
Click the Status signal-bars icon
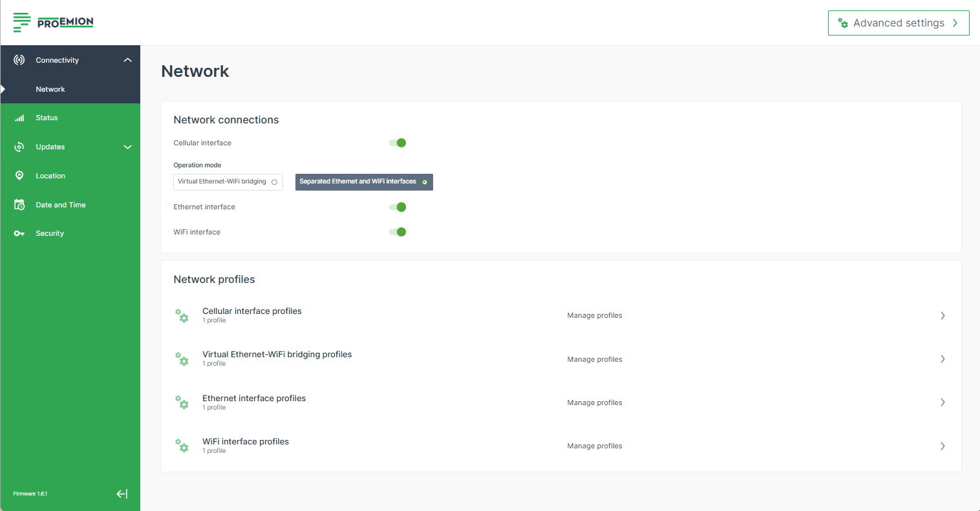[18, 117]
